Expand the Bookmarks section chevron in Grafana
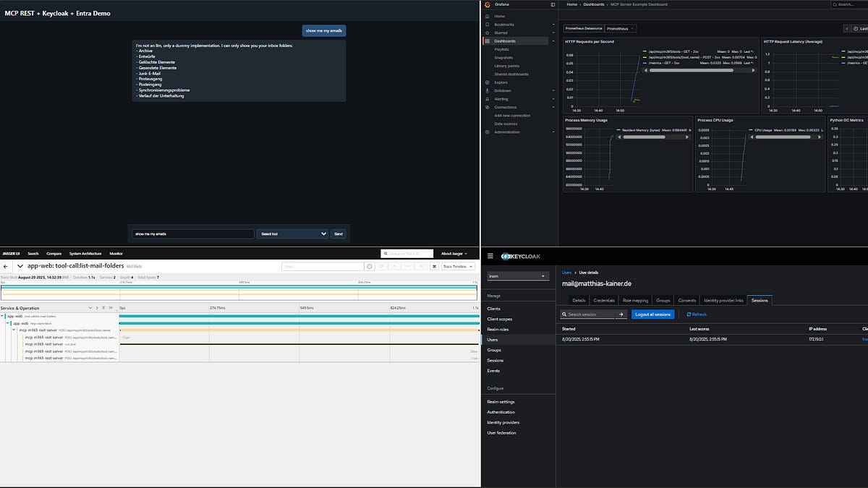Viewport: 868px width, 488px height. click(x=553, y=25)
